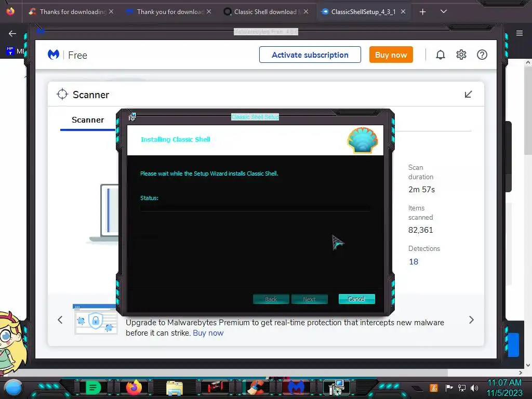Open the red spaceship app on taskbar
The width and height of the screenshot is (532, 399).
coord(215,388)
